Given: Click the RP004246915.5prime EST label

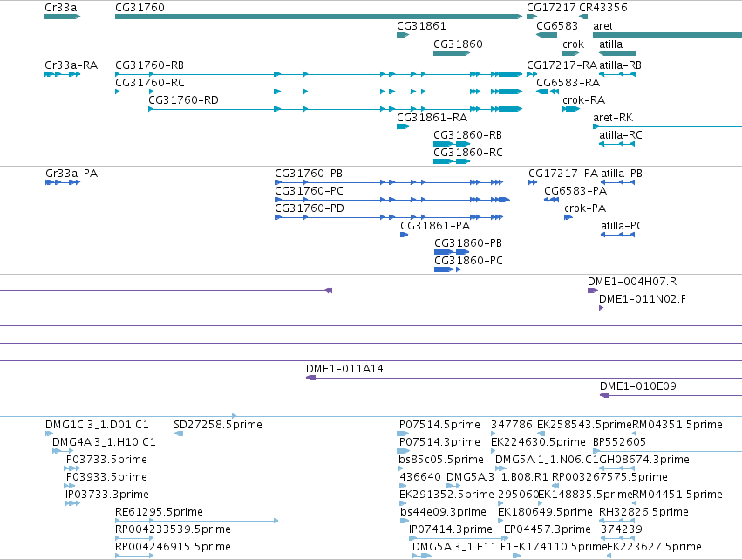Looking at the screenshot, I should click(173, 547).
